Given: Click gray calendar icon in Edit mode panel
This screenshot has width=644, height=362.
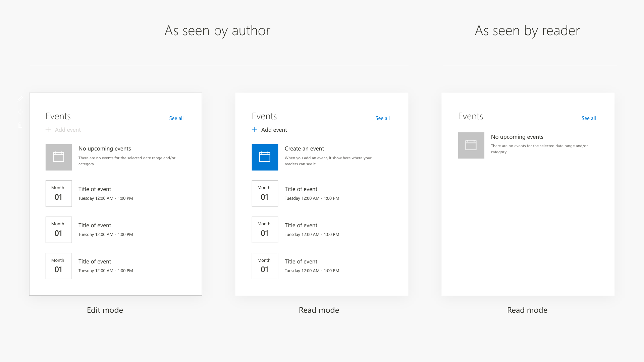Looking at the screenshot, I should click(x=59, y=157).
